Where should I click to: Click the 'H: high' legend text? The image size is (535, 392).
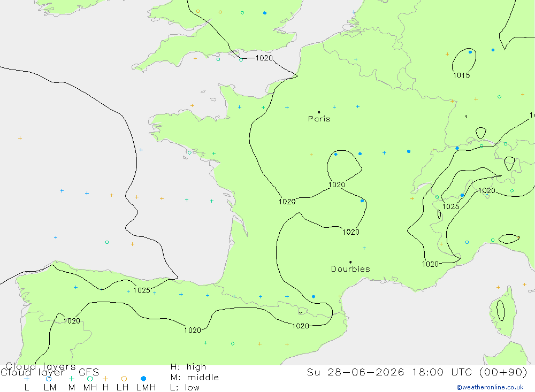[188, 367]
